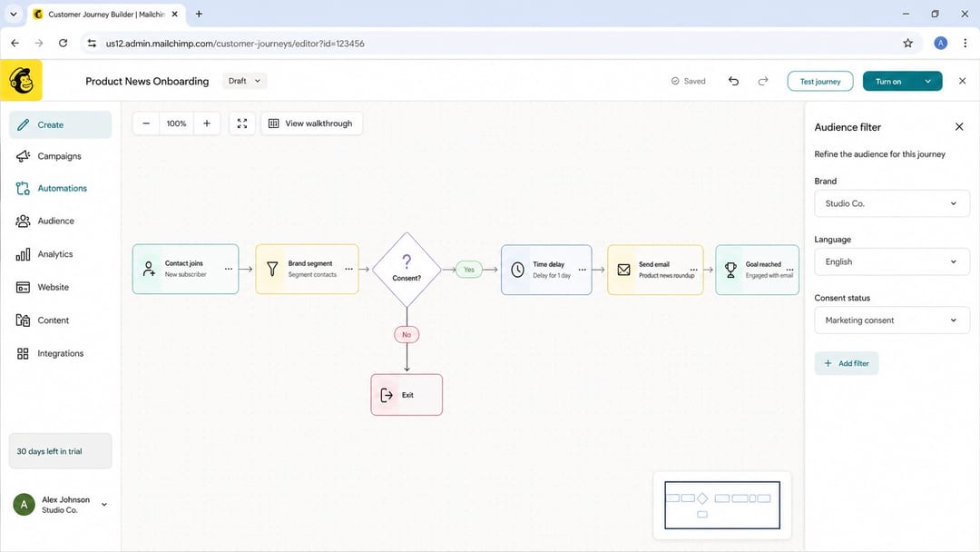980x552 pixels.
Task: Open the tab search dropdown
Action: 13,14
